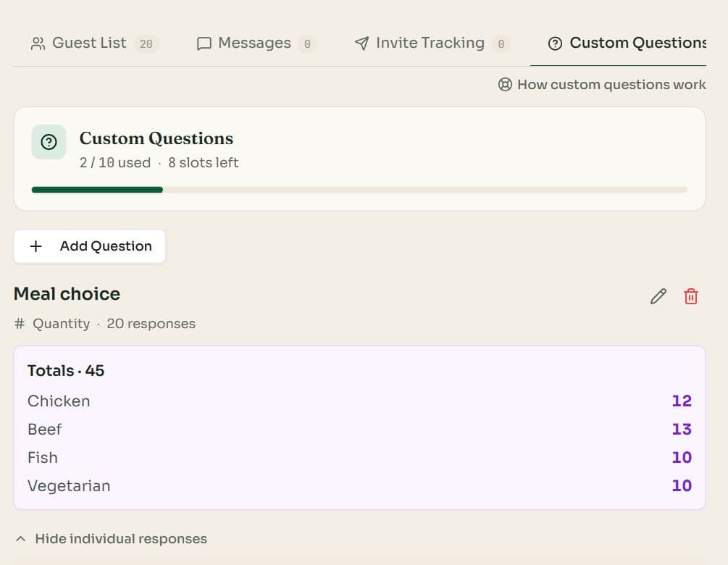Click the 8 slots left text

pos(204,163)
